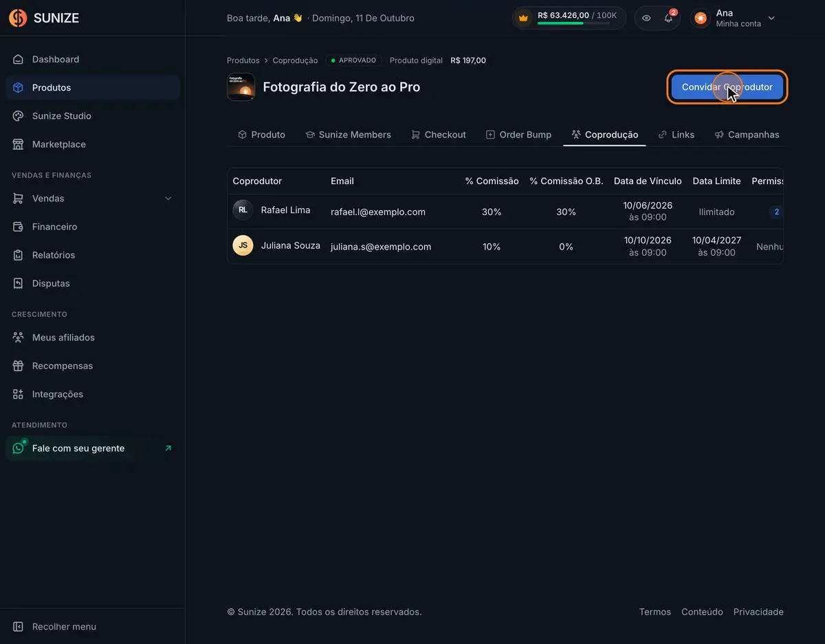Viewport: 825px width, 644px height.
Task: Click the Integrações grid icon
Action: tap(18, 395)
